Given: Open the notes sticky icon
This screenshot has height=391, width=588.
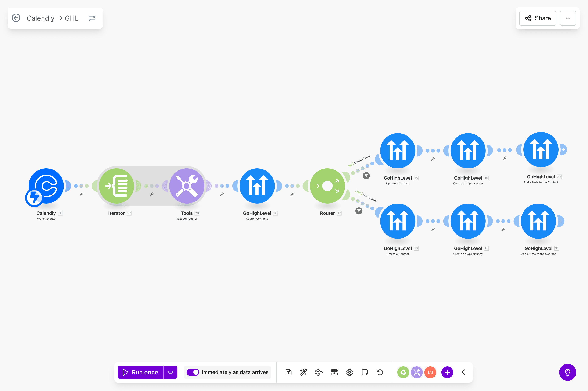Looking at the screenshot, I should tap(365, 372).
